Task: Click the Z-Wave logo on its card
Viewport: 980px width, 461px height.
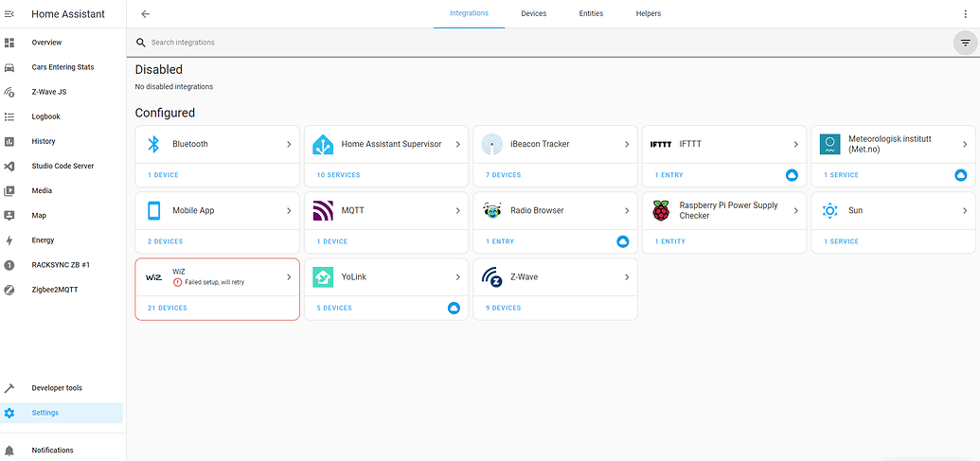Action: (x=491, y=277)
